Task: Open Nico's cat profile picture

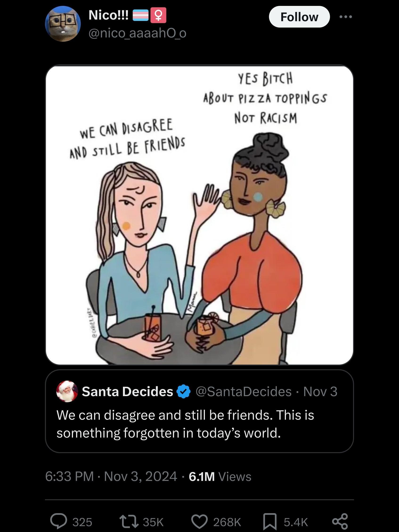Action: pyautogui.click(x=63, y=24)
